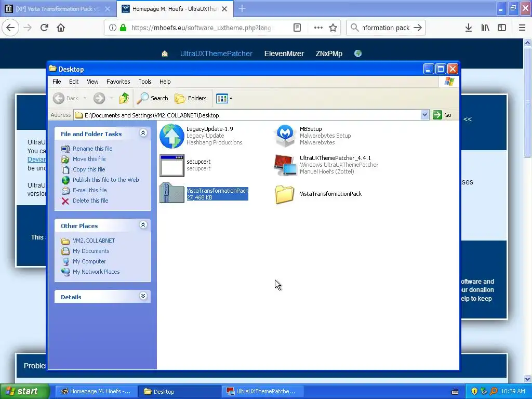The image size is (532, 399).
Task: Open the browser hamburger menu
Action: (x=522, y=28)
